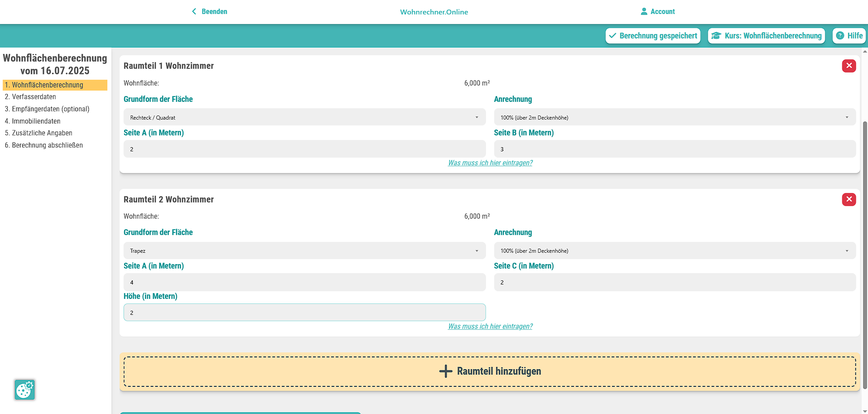This screenshot has width=868, height=414.
Task: Focus the Höhe (in Metern) input field
Action: pyautogui.click(x=304, y=313)
